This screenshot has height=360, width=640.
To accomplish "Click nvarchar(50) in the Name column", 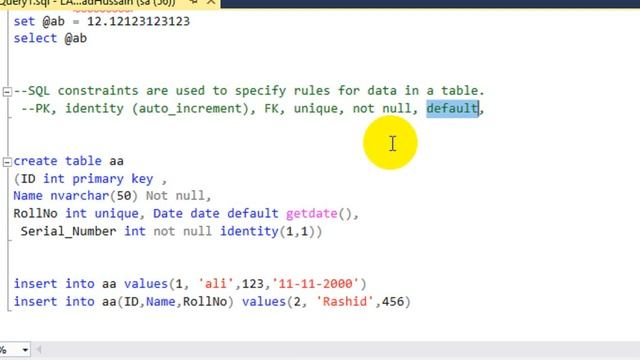I will coord(94,196).
